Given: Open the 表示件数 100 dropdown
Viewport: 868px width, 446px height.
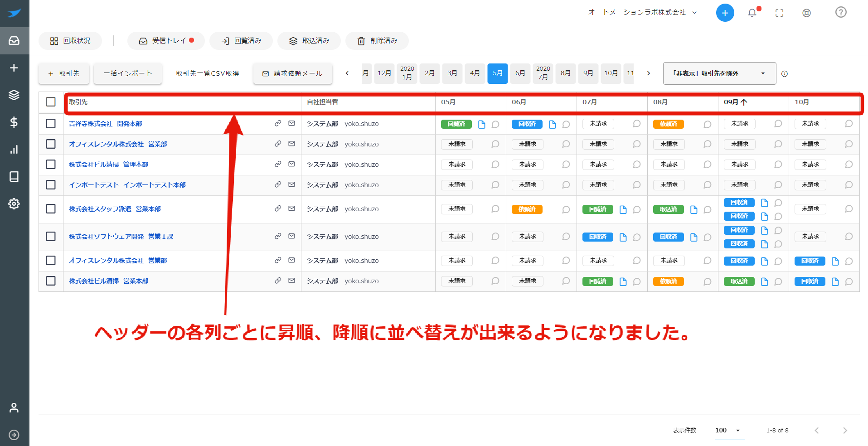Looking at the screenshot, I should (729, 430).
